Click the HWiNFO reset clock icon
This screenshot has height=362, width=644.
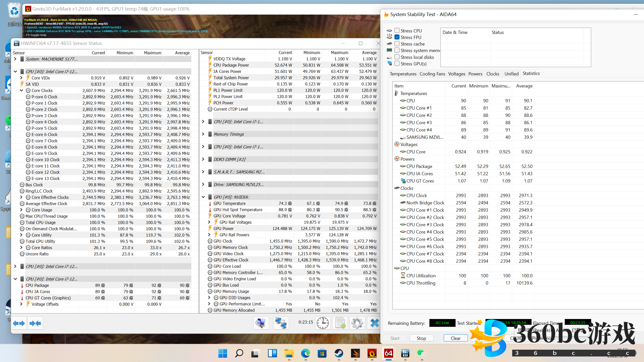click(x=323, y=323)
